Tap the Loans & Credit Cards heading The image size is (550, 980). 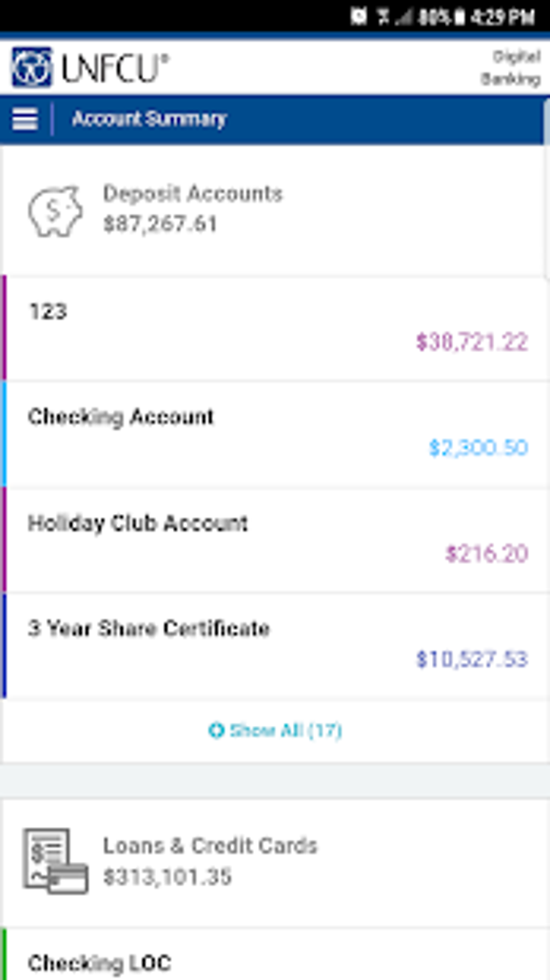[209, 846]
